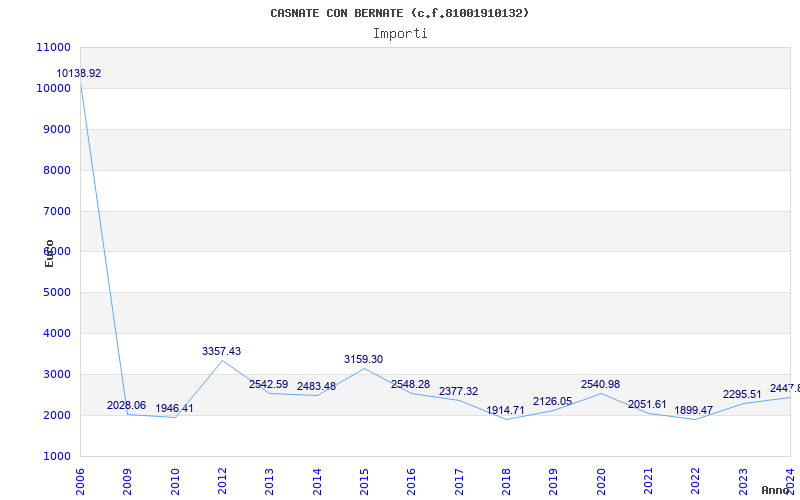This screenshot has height=500, width=800.
Task: Click the data label 2377.32
Action: click(458, 392)
